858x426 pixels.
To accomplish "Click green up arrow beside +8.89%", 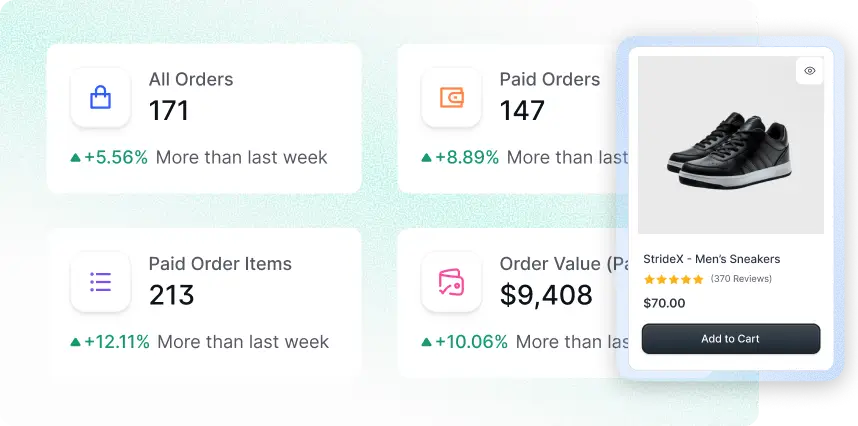I will coord(426,157).
